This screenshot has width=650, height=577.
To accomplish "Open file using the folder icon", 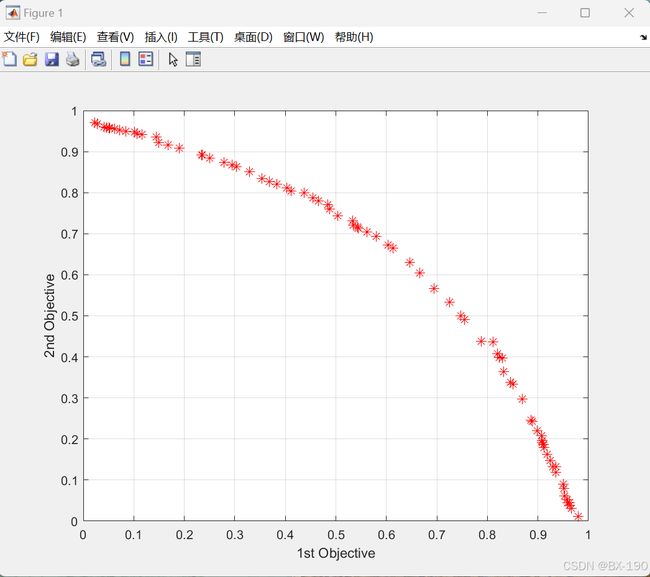I will [30, 59].
